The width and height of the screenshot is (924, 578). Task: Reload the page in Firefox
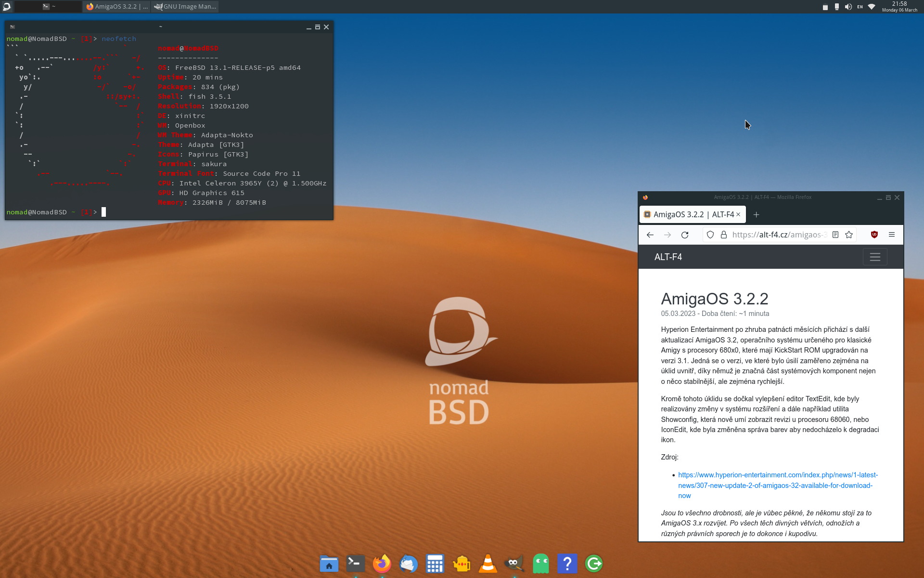(685, 235)
